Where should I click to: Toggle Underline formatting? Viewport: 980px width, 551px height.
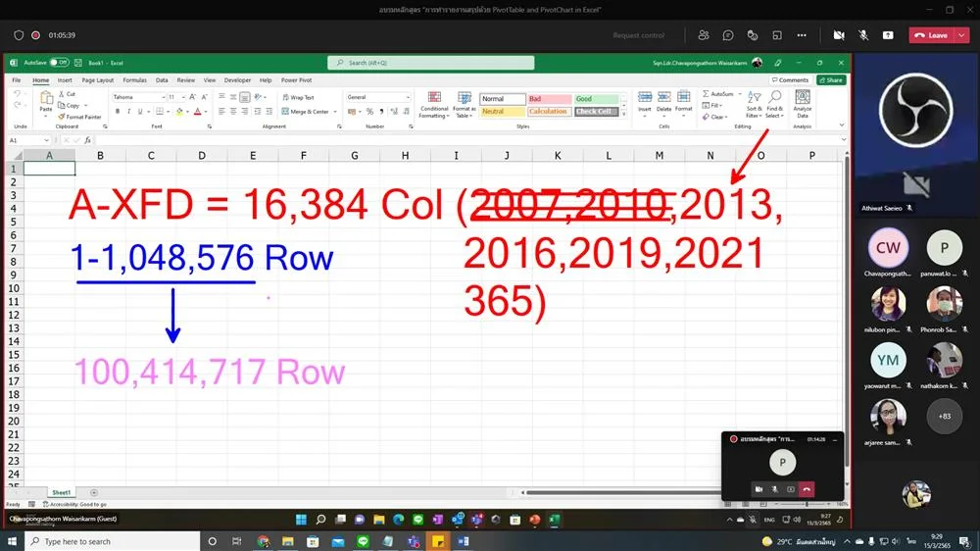[140, 112]
